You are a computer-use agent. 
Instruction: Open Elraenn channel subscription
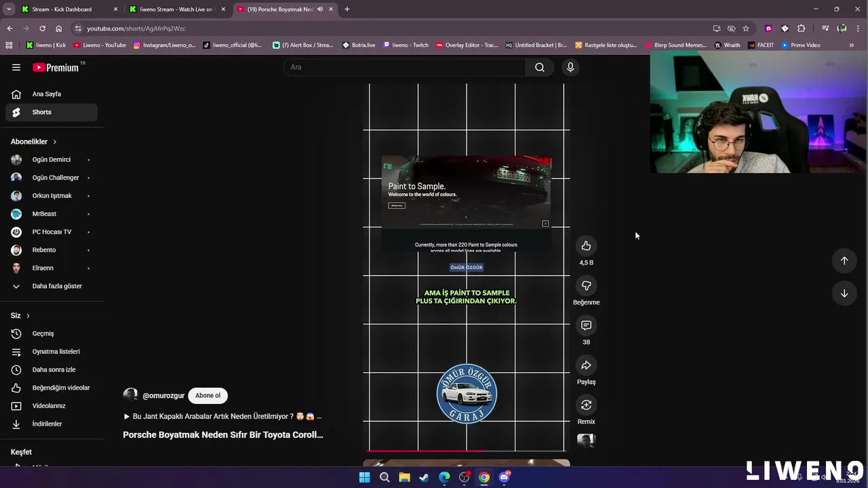coord(52,268)
